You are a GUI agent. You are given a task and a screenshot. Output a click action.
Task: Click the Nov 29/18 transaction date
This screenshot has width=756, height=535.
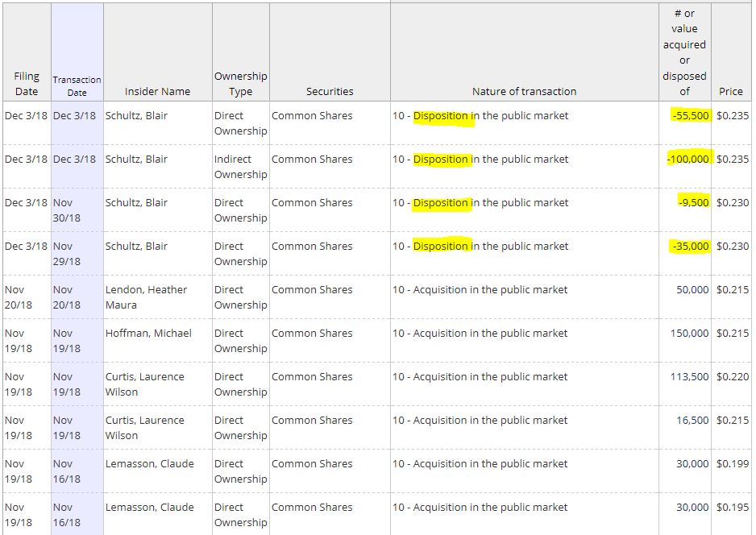tap(68, 254)
